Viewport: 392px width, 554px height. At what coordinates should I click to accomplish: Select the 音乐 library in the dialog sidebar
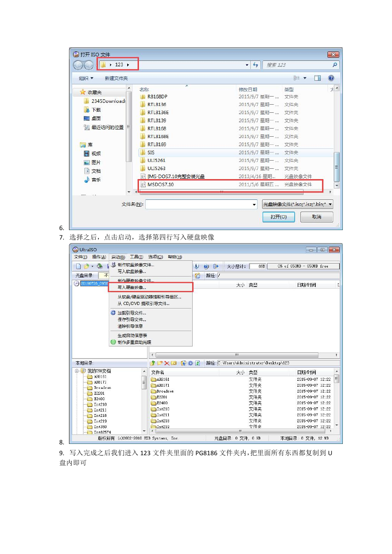92,180
